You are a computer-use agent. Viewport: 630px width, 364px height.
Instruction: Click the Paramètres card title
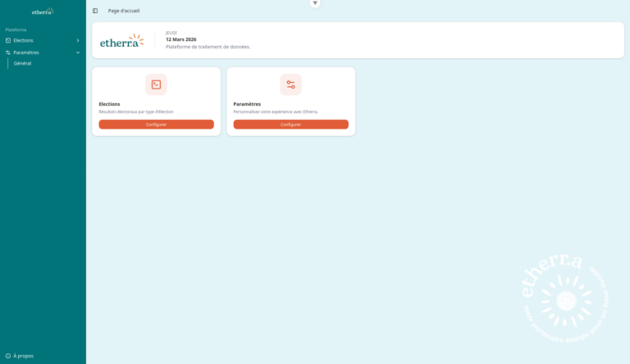[x=247, y=104]
